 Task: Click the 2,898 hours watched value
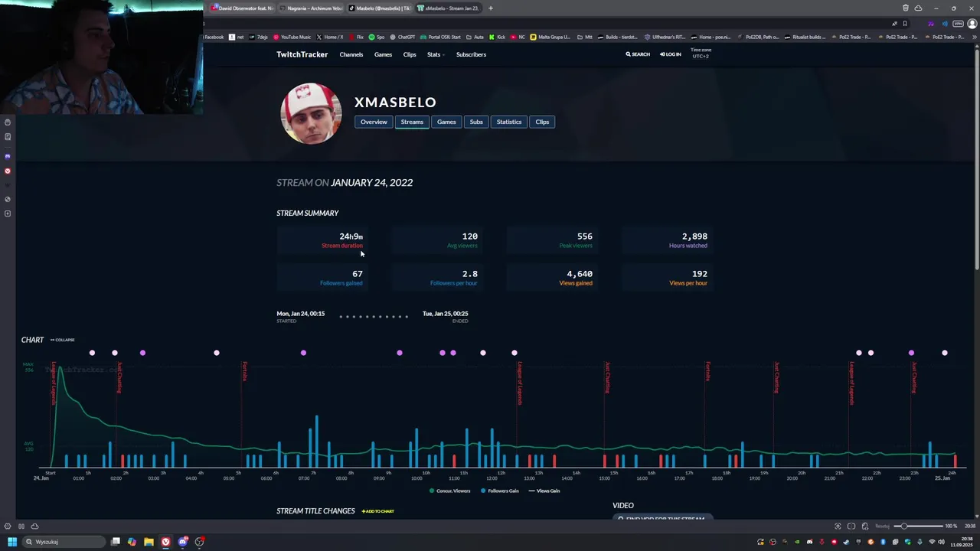click(694, 236)
